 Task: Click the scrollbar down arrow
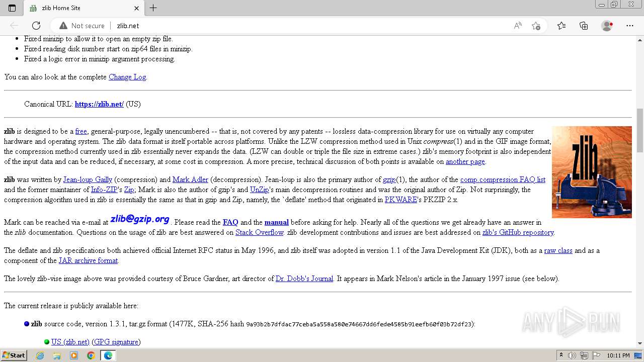tap(640, 343)
